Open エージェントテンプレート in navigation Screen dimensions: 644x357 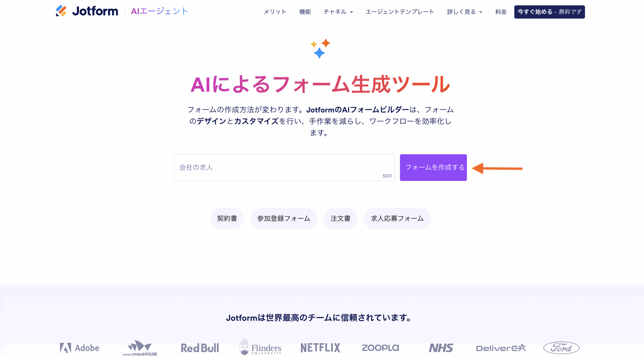400,12
